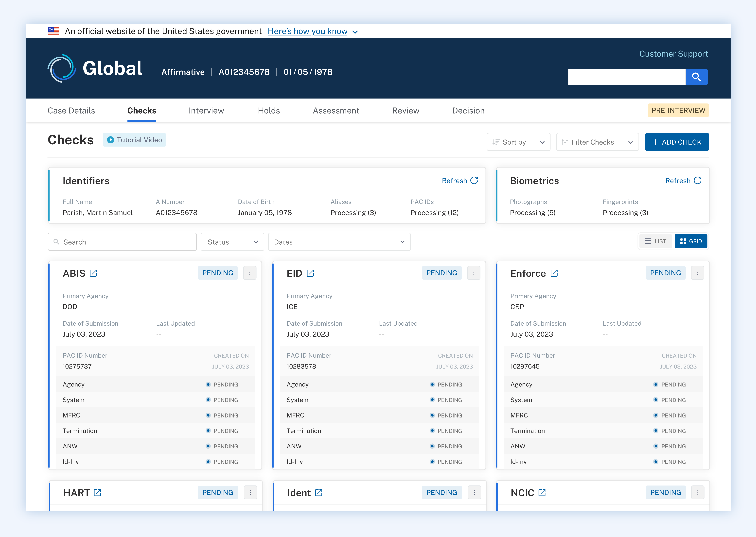Image resolution: width=756 pixels, height=537 pixels.
Task: Click Refresh in Identifiers panel
Action: pos(454,181)
